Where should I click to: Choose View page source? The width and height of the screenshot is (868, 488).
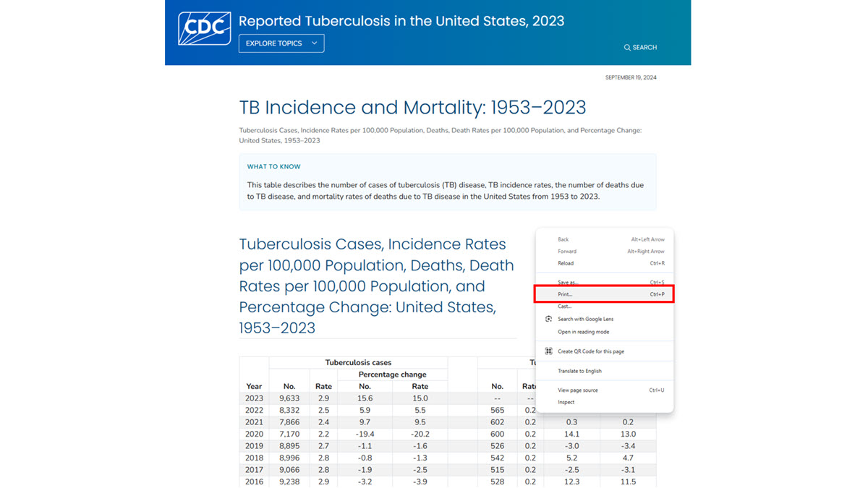click(x=604, y=390)
